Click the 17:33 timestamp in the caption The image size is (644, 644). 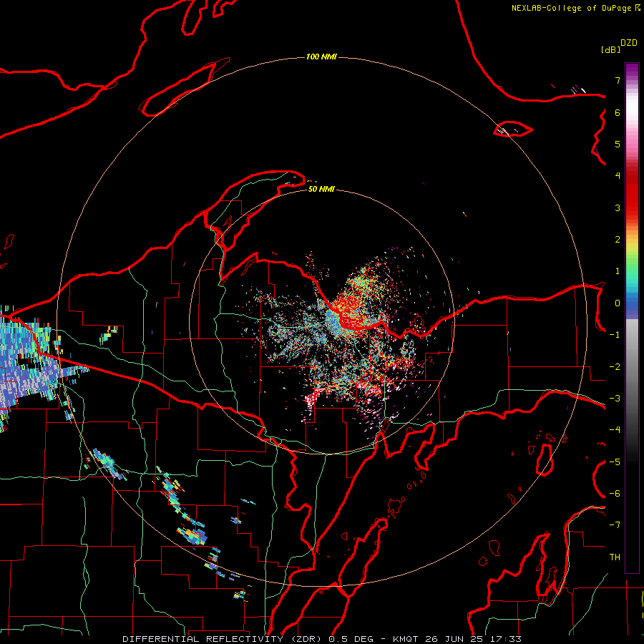[506, 639]
